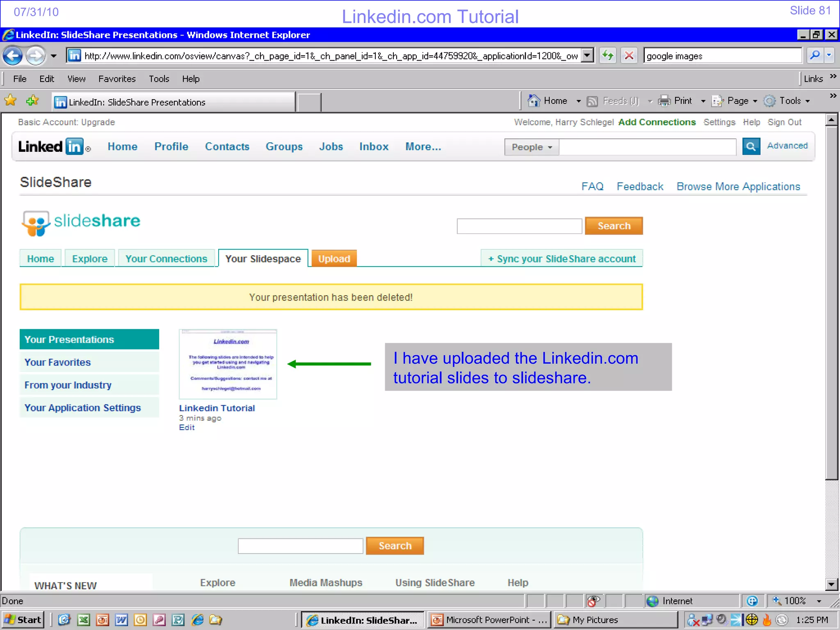Viewport: 840px width, 630px height.
Task: Open Your Application Settings in sidebar
Action: (89, 408)
